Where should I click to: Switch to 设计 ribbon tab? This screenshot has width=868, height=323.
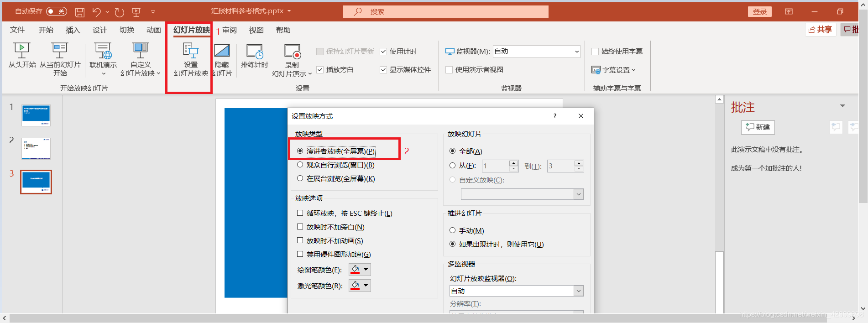99,30
